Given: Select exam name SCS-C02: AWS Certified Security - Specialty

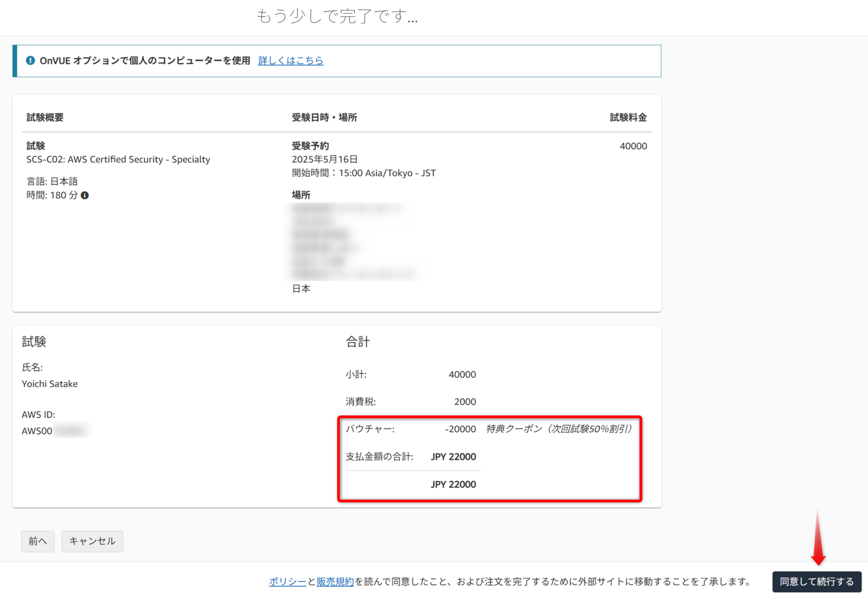Looking at the screenshot, I should [x=118, y=159].
